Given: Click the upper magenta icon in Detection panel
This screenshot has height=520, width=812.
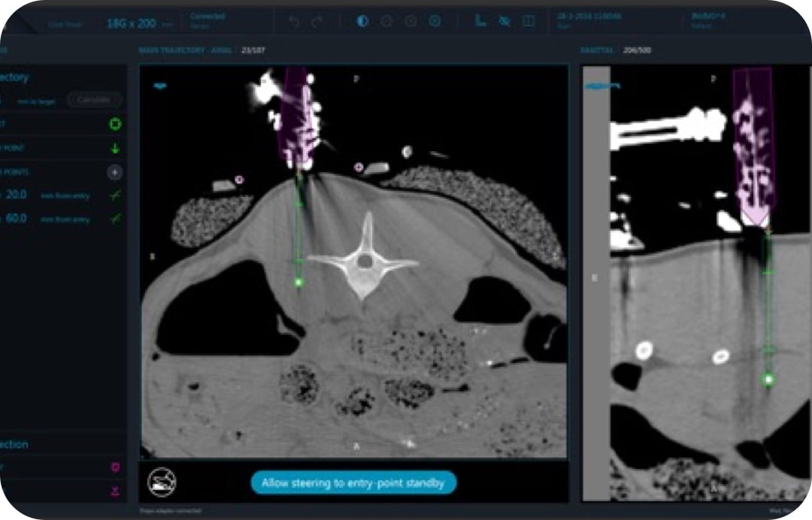Looking at the screenshot, I should coord(115,467).
